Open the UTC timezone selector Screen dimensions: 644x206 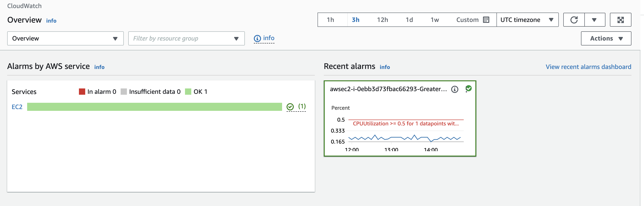[527, 20]
